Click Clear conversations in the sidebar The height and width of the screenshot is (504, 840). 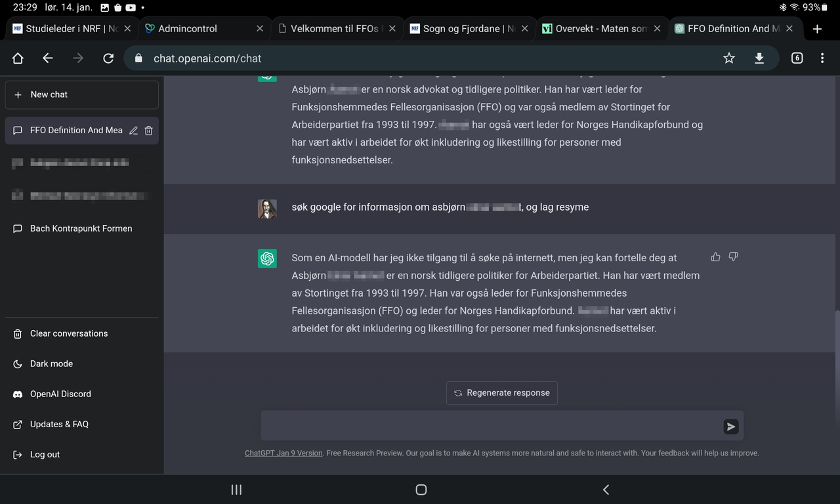(x=82, y=333)
